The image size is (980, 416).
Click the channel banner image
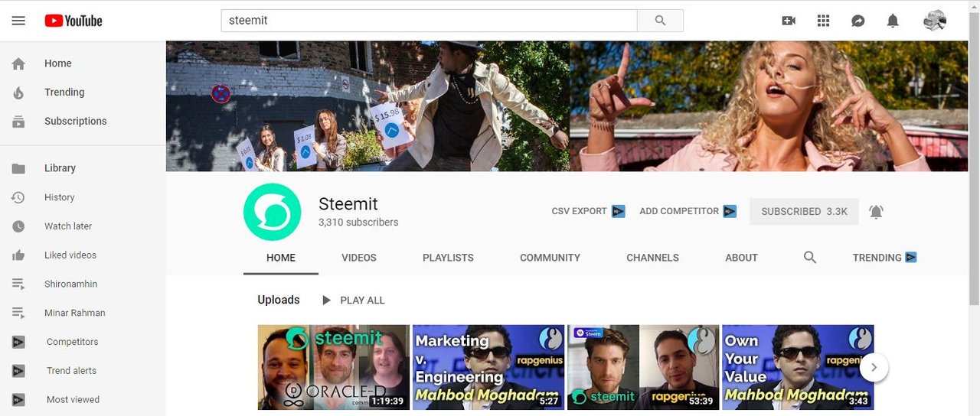coord(567,106)
